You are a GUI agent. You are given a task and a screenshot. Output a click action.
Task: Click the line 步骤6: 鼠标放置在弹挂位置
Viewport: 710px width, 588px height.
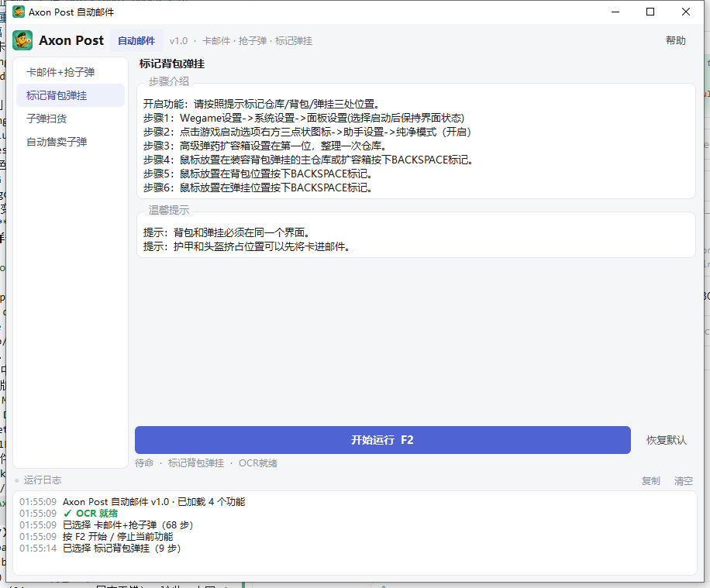click(257, 187)
